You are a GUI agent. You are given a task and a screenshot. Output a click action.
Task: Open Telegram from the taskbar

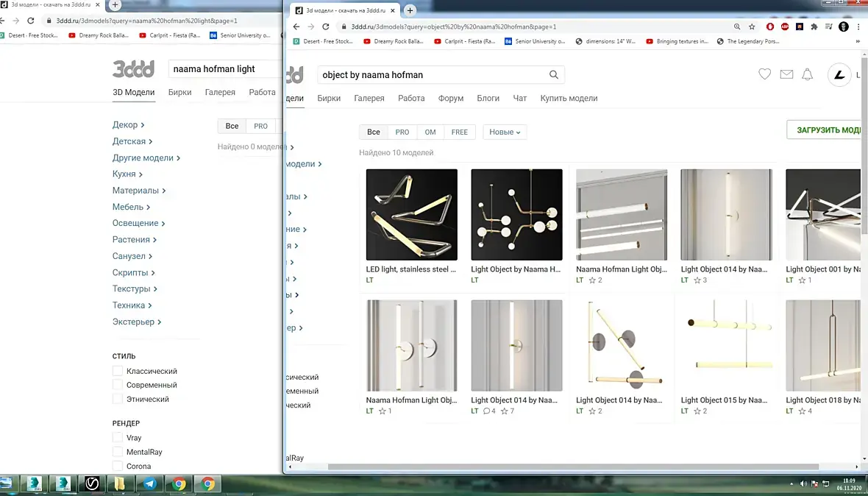pos(149,483)
